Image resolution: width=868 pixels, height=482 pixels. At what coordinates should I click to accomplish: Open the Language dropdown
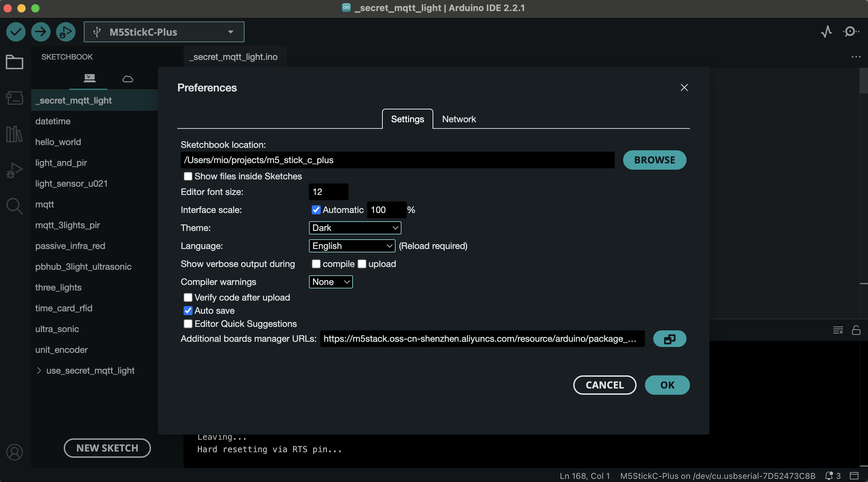pyautogui.click(x=352, y=246)
